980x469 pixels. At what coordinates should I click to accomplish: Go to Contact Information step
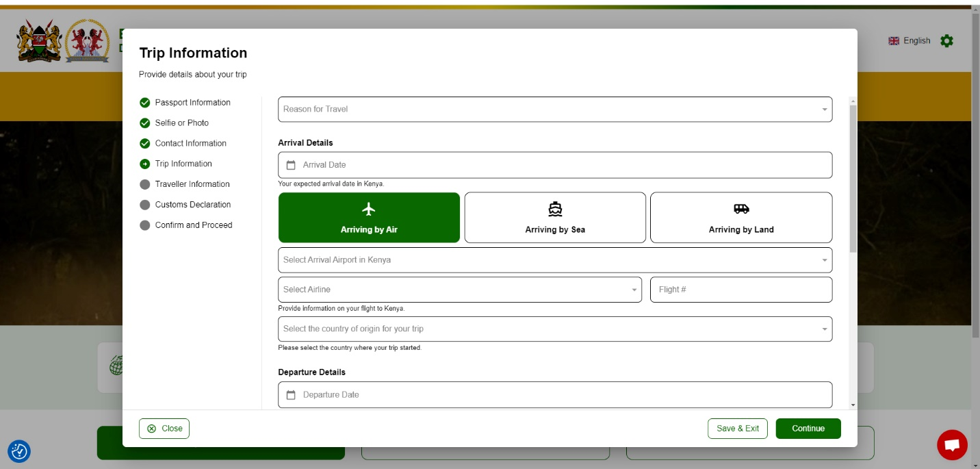point(190,143)
